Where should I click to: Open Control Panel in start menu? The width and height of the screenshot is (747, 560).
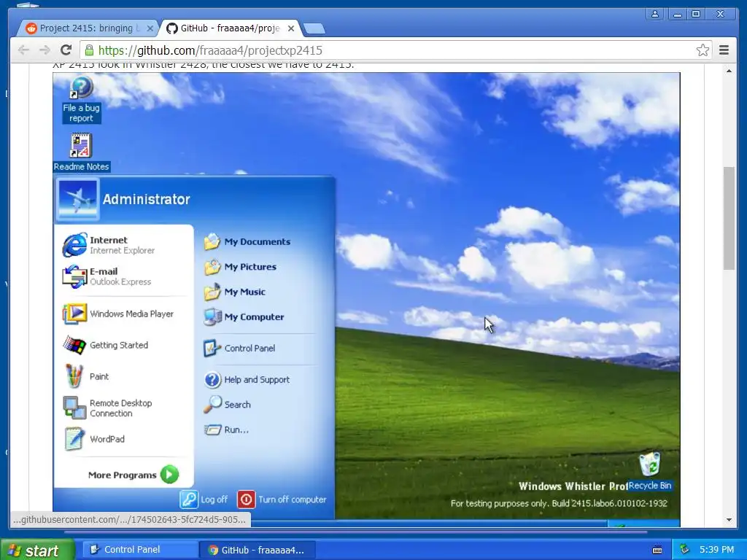tap(239, 348)
